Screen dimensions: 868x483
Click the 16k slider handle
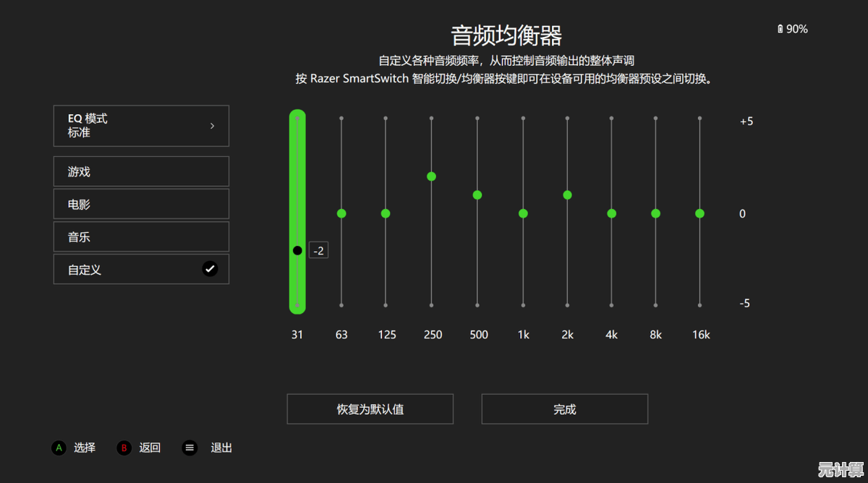coord(699,213)
